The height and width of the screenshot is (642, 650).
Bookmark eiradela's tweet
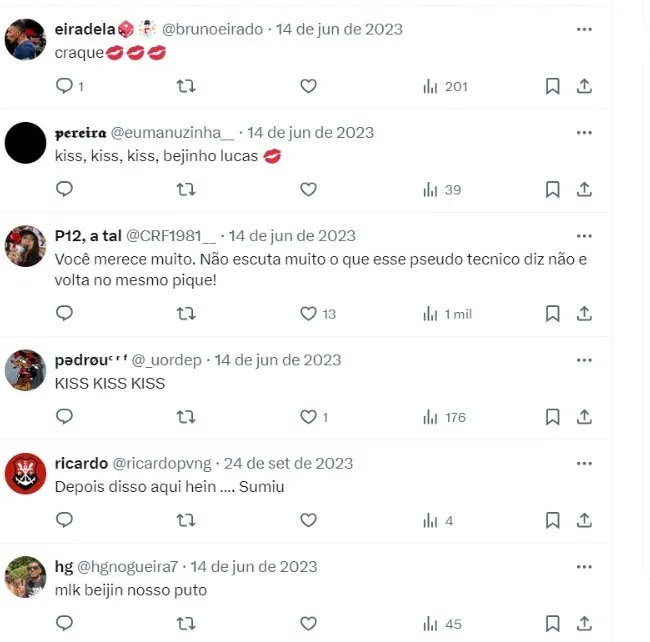coord(553,86)
